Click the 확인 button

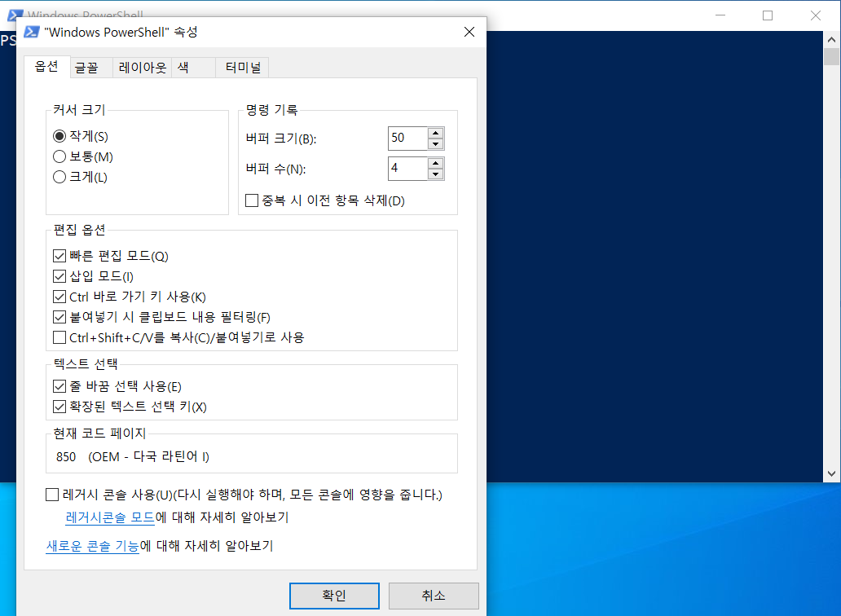(x=334, y=596)
